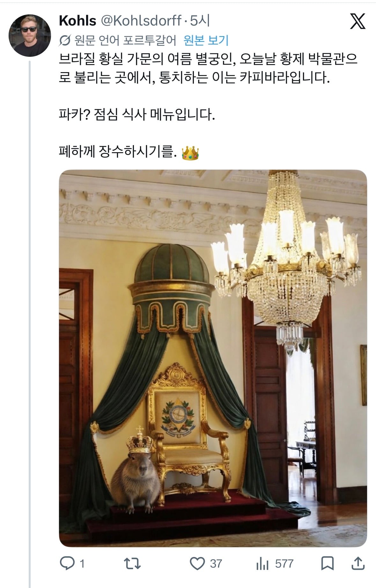
Task: Tap the repost arrows icon
Action: click(x=132, y=564)
